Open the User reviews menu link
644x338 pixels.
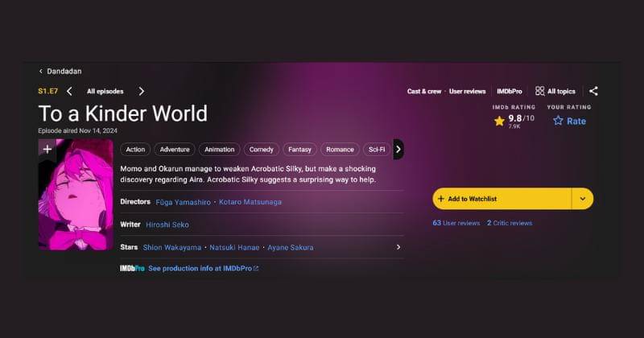[467, 92]
